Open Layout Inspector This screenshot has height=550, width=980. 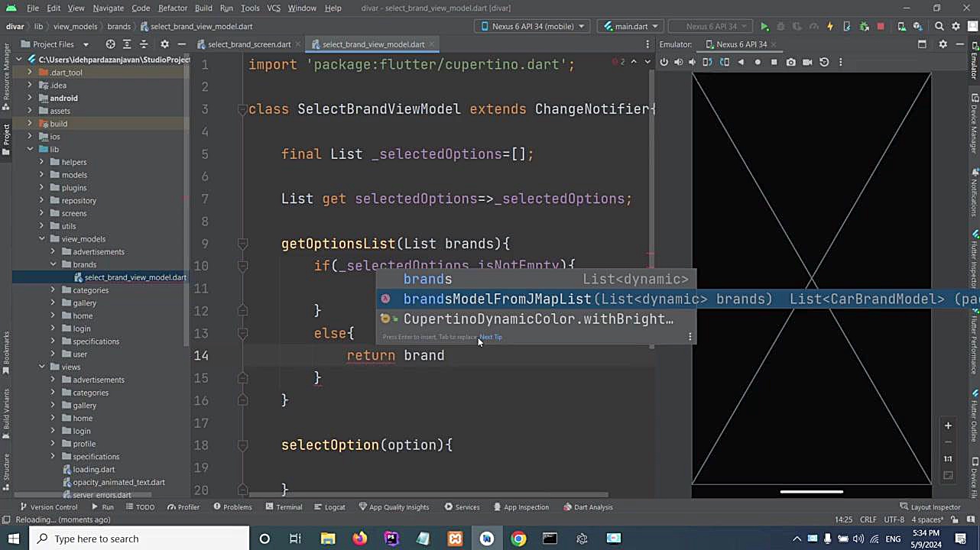930,507
